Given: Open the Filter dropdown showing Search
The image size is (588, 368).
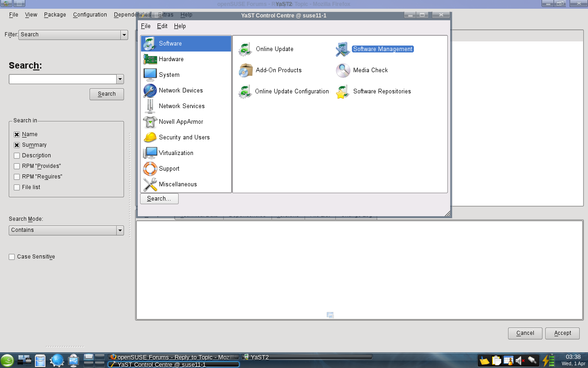Looking at the screenshot, I should coord(73,35).
